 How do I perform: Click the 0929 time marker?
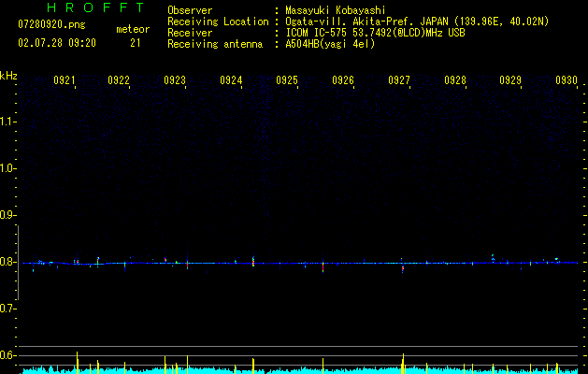click(510, 80)
